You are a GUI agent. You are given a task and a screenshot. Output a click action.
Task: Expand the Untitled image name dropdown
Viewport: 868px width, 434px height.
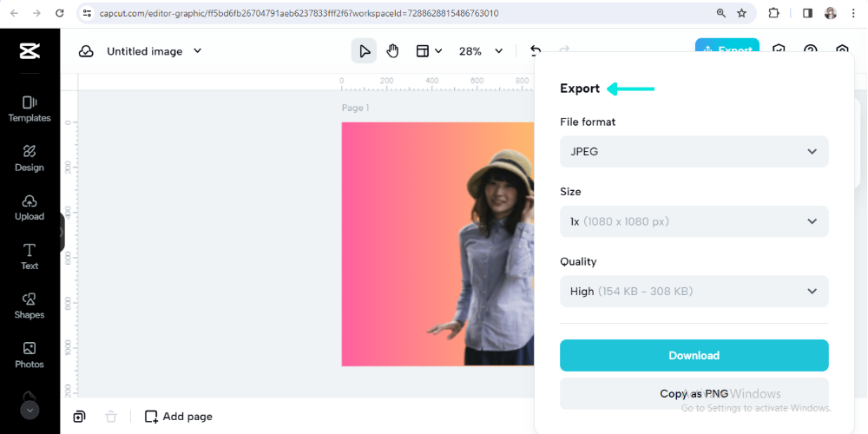point(197,51)
